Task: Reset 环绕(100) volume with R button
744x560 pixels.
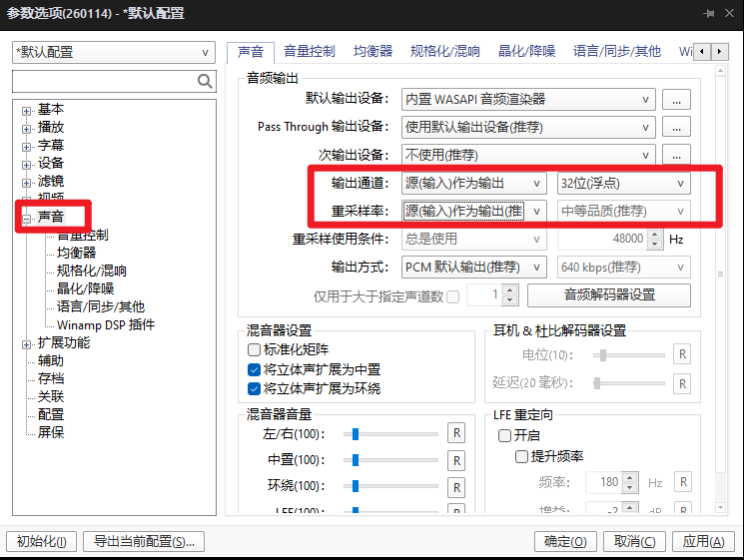Action: coord(456,487)
